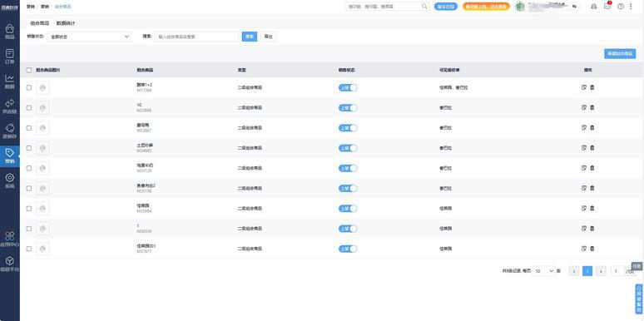Open the 系统 settings gear in the sidebar

(x=10, y=181)
